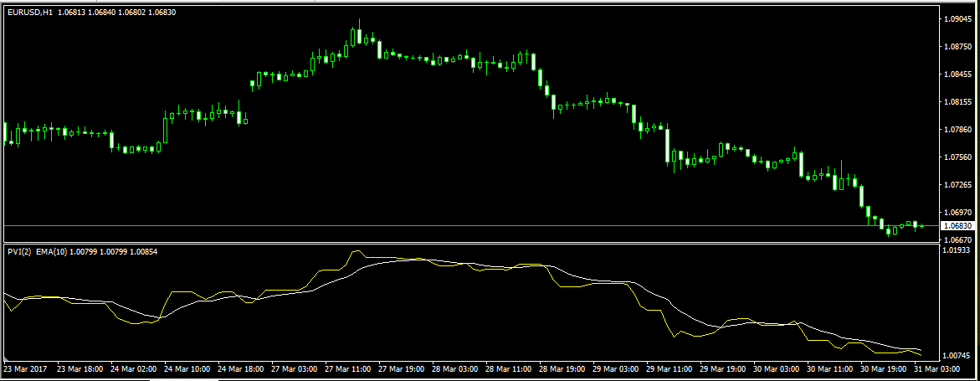Select the 1.07265 price axis label
The image size is (980, 381).
pos(959,185)
